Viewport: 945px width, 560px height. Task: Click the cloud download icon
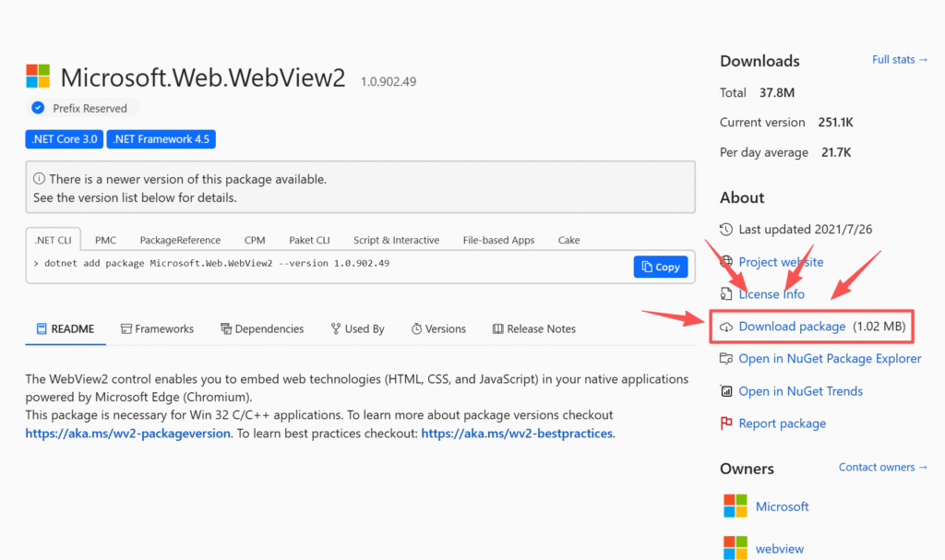(726, 327)
